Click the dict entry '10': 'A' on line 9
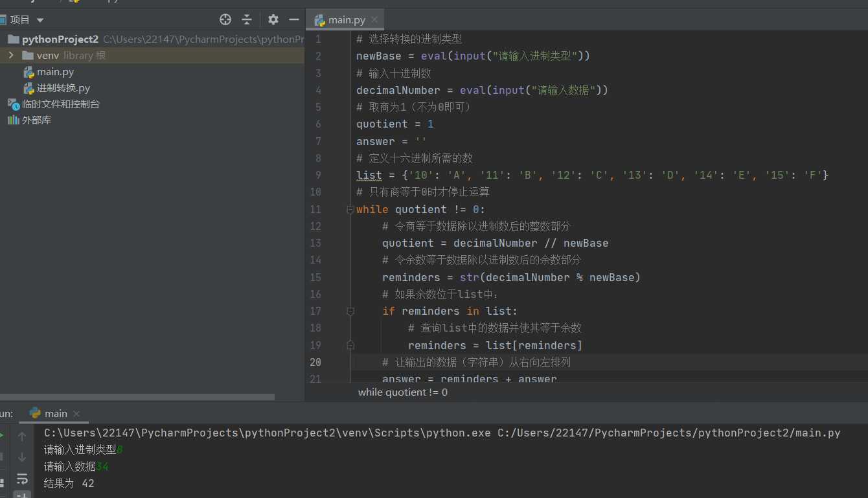 click(x=437, y=175)
